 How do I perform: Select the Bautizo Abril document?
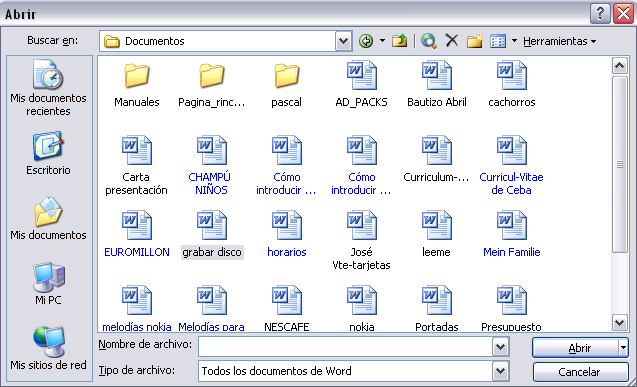[x=437, y=85]
